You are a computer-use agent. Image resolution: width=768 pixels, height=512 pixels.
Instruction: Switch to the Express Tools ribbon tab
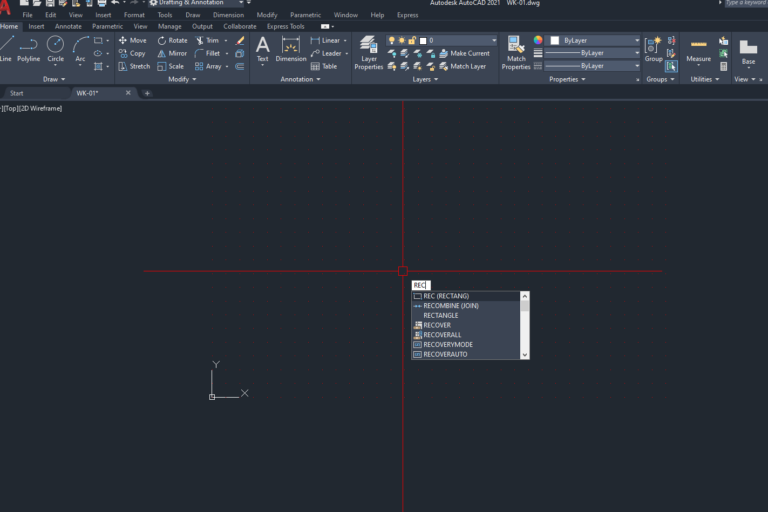tap(286, 26)
